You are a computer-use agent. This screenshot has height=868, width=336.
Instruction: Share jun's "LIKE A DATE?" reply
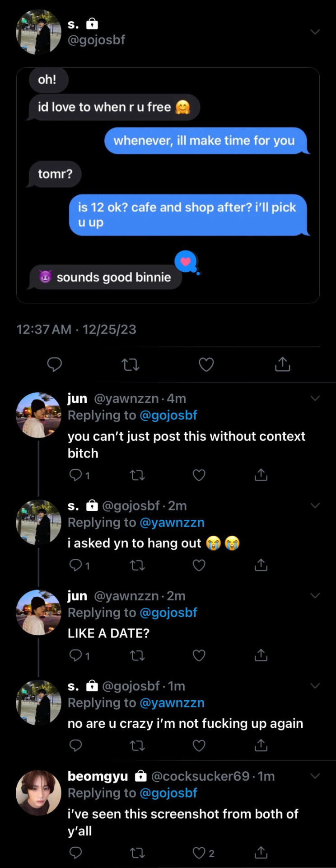click(x=261, y=655)
